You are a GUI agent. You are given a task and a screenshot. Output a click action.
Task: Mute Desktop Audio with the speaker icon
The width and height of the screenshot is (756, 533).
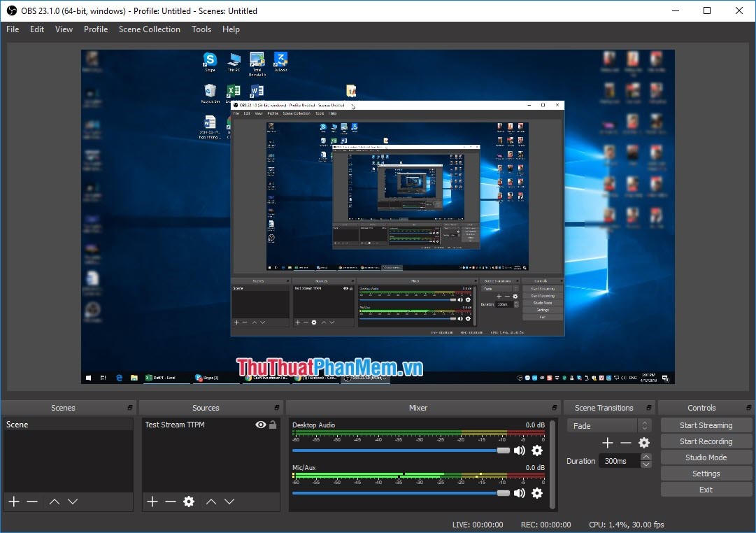(519, 450)
